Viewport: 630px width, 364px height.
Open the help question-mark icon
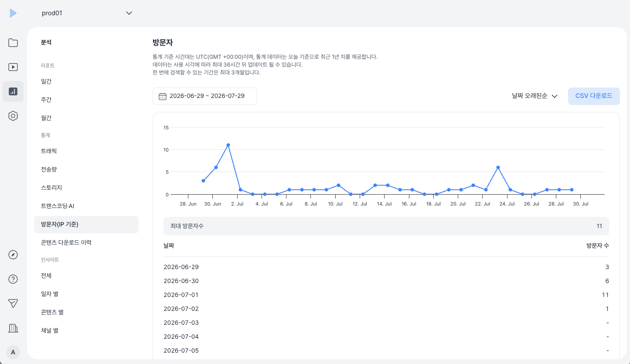click(13, 280)
